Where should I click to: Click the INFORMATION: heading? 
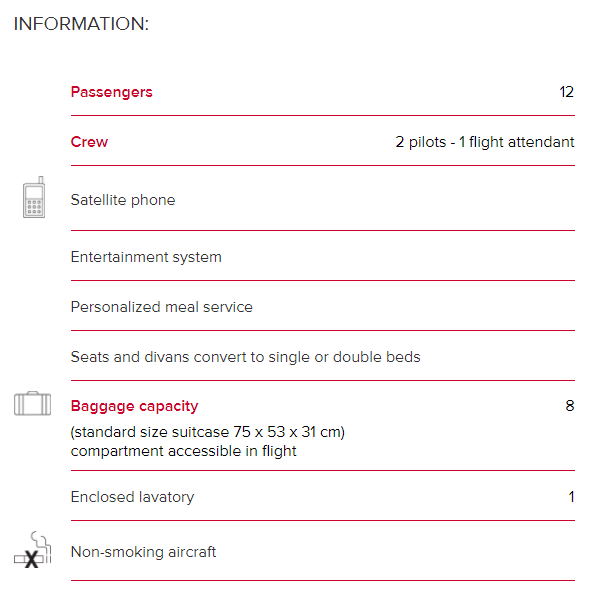coord(81,24)
